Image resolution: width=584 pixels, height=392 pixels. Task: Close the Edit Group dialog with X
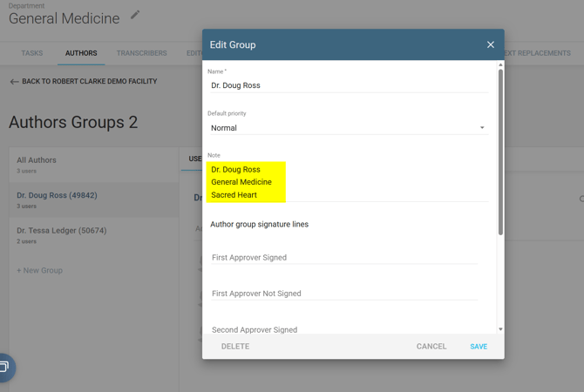point(490,44)
